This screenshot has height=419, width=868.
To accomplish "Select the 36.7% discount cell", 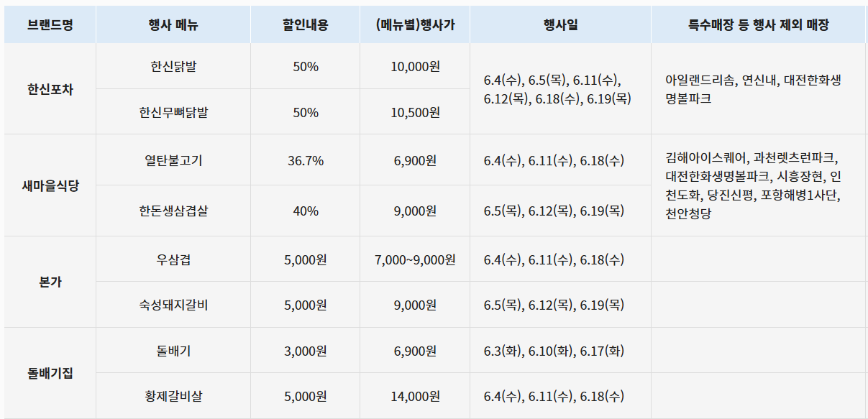I will tap(306, 160).
